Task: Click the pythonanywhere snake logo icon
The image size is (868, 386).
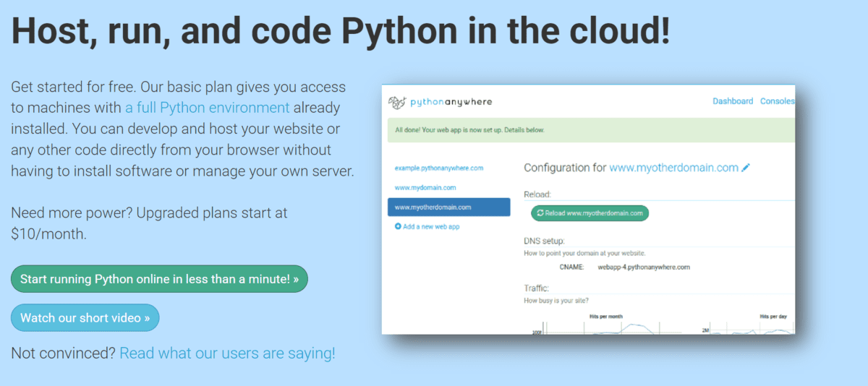Action: pos(396,102)
